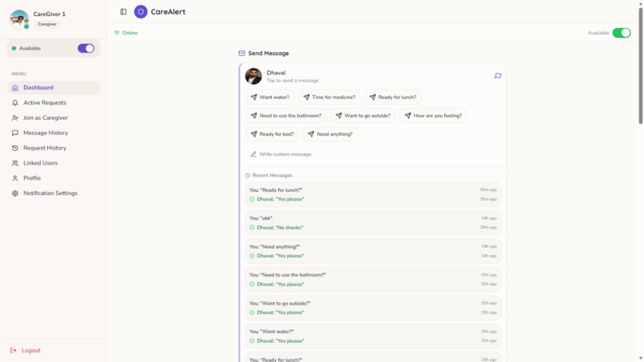Open Dashboard in the menu
This screenshot has width=644, height=362.
point(54,88)
